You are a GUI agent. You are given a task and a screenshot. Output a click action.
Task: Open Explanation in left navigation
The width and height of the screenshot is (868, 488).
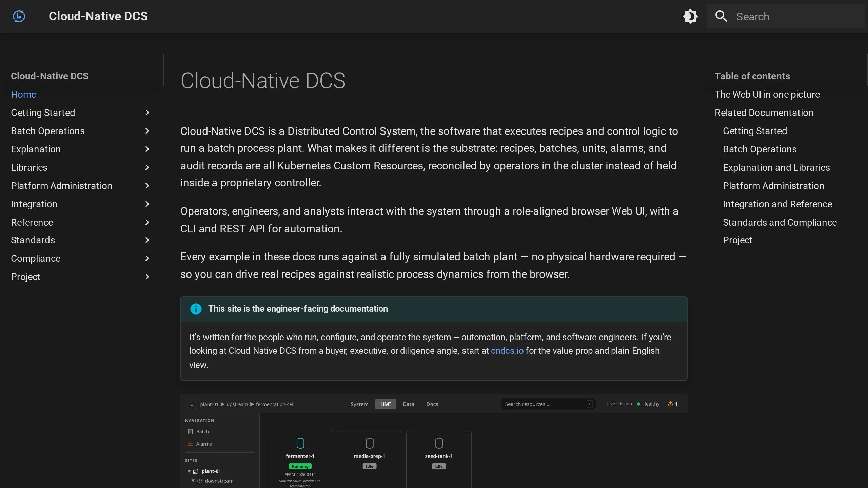coord(36,149)
